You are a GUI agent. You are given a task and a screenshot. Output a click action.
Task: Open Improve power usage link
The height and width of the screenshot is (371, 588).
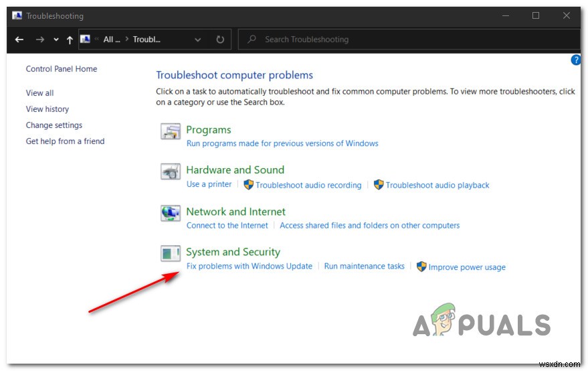(467, 267)
